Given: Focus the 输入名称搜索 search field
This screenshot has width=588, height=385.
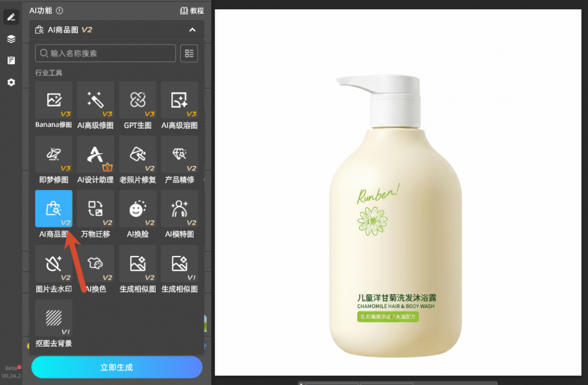Looking at the screenshot, I should pos(106,53).
